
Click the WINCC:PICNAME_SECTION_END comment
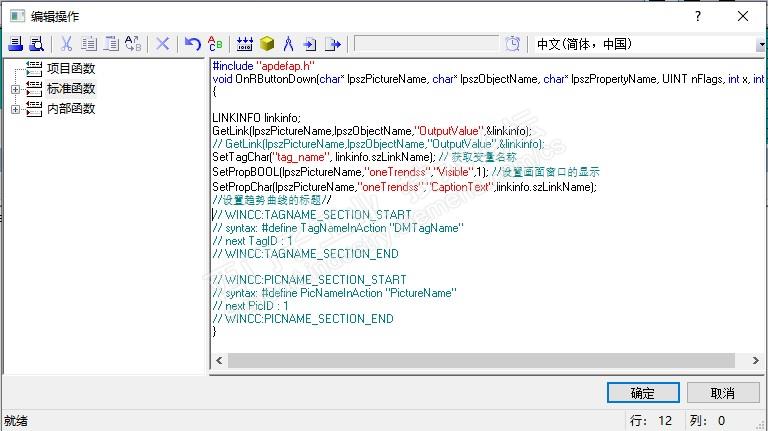click(x=303, y=319)
